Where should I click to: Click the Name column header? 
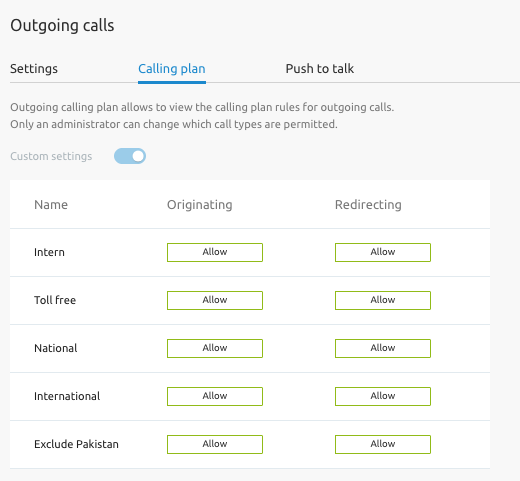point(51,204)
